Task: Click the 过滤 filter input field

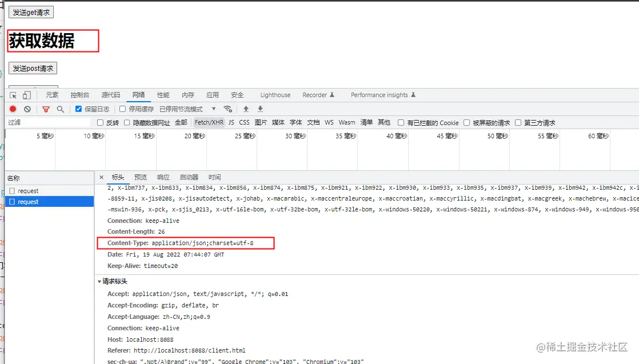Action: [x=48, y=123]
